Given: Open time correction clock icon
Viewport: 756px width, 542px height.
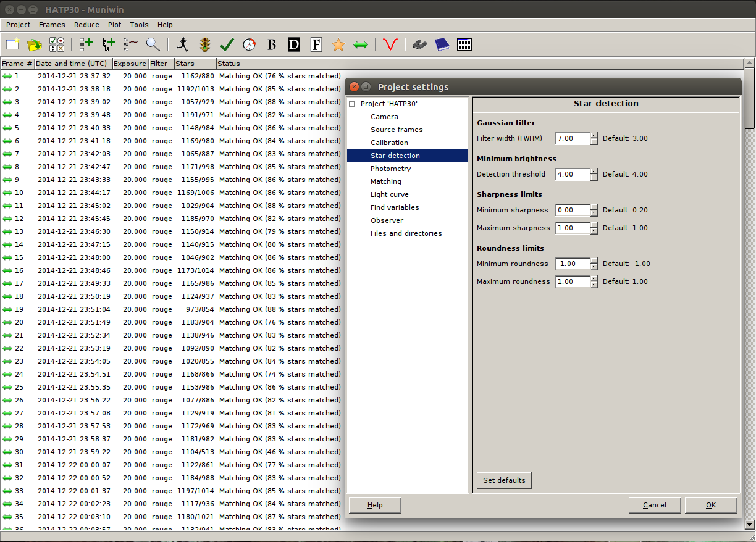Looking at the screenshot, I should point(249,44).
